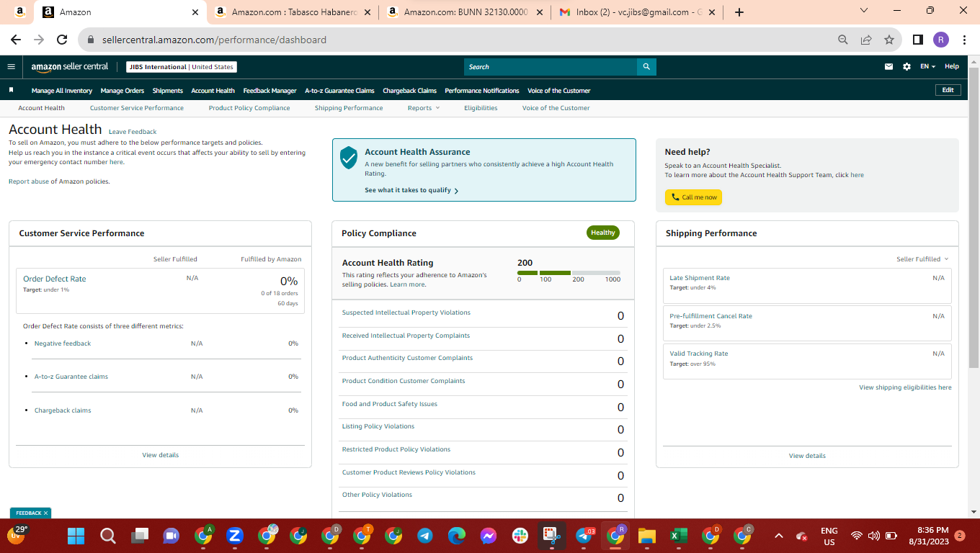Open the Chrome zoom magnifier icon
The width and height of the screenshot is (980, 553).
point(842,40)
